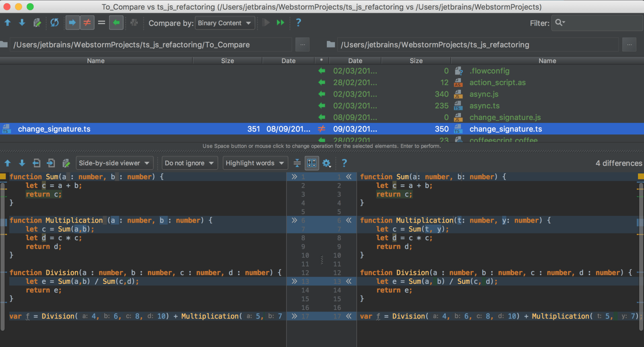The width and height of the screenshot is (644, 347).
Task: Click top toolbar help question mark
Action: (x=298, y=23)
